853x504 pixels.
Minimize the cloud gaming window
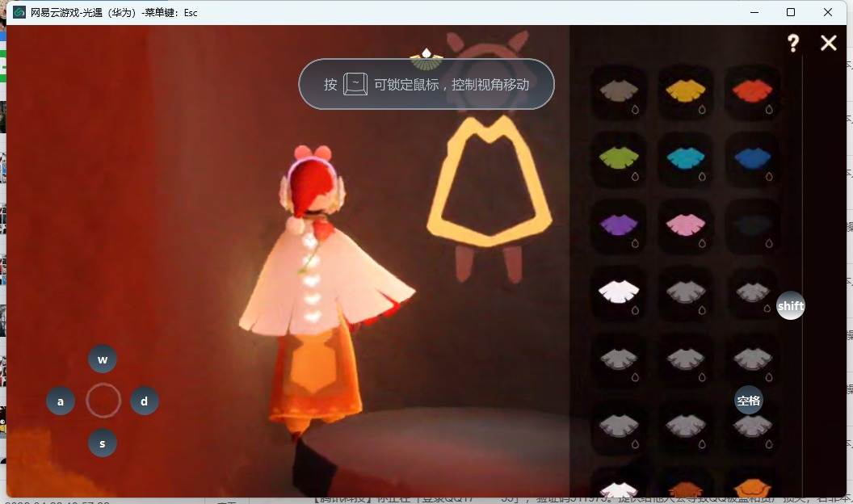pyautogui.click(x=754, y=12)
